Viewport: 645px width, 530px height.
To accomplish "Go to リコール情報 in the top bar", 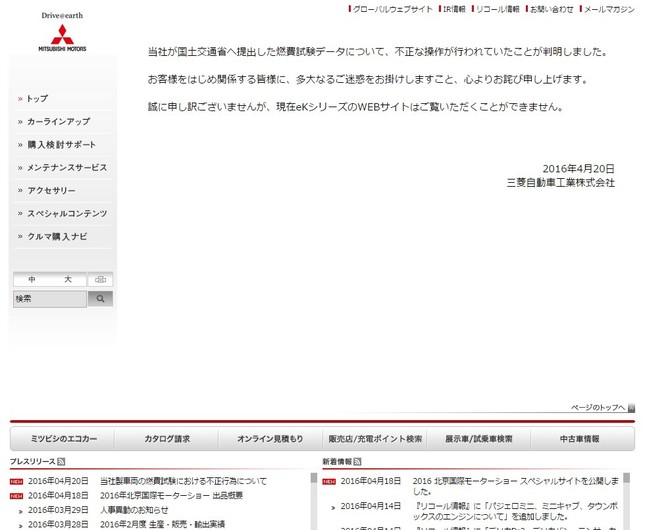I will tap(497, 9).
